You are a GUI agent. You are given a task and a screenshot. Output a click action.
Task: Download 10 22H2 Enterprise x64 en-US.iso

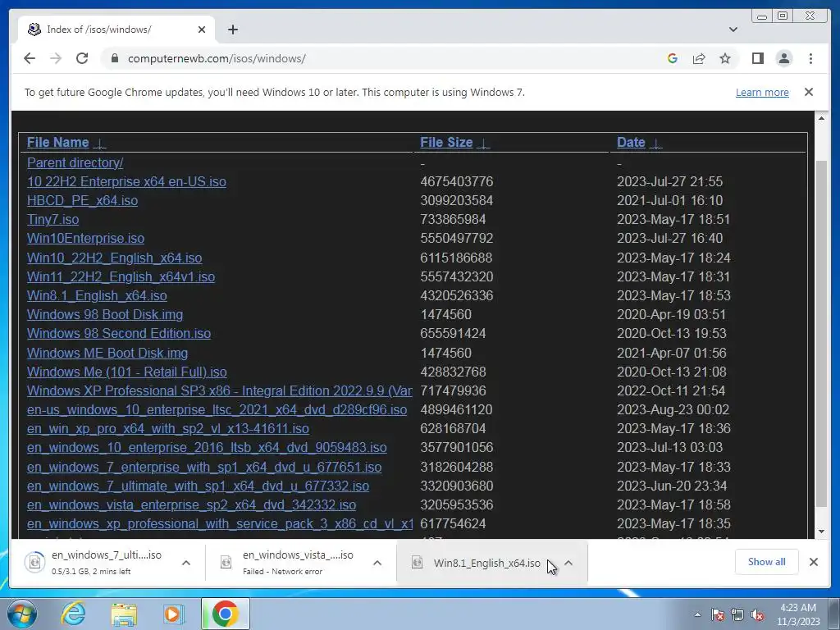tap(126, 181)
